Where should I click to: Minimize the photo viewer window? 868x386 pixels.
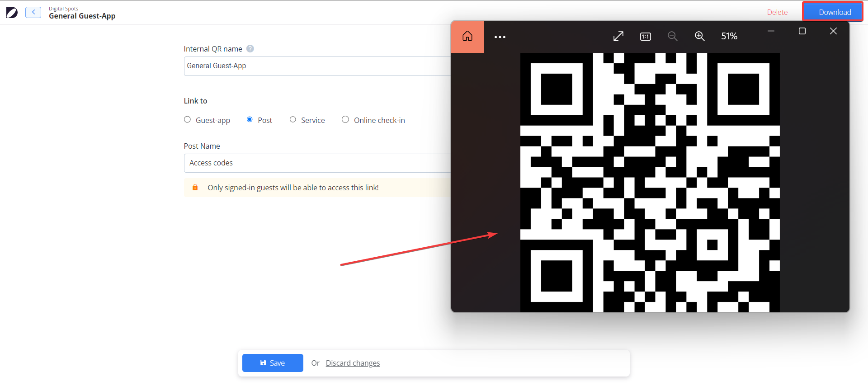click(771, 31)
